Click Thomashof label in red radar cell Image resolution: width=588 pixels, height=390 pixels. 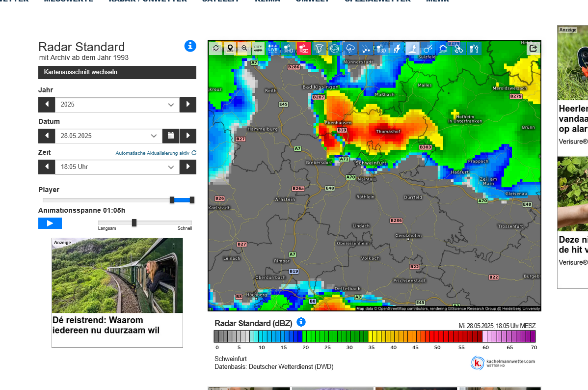(x=388, y=131)
